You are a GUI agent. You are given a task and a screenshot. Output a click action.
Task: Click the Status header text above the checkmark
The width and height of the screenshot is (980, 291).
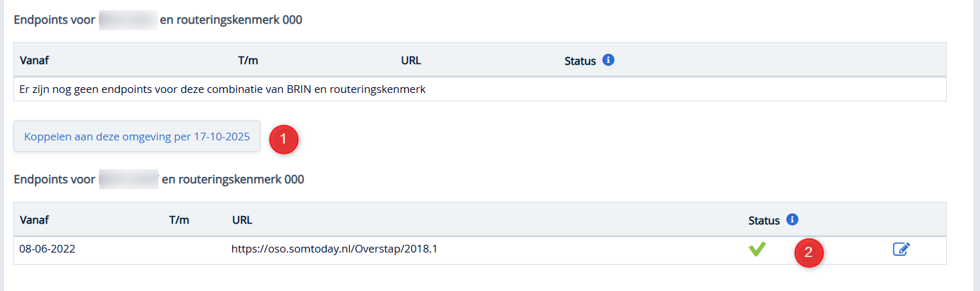[x=764, y=221]
